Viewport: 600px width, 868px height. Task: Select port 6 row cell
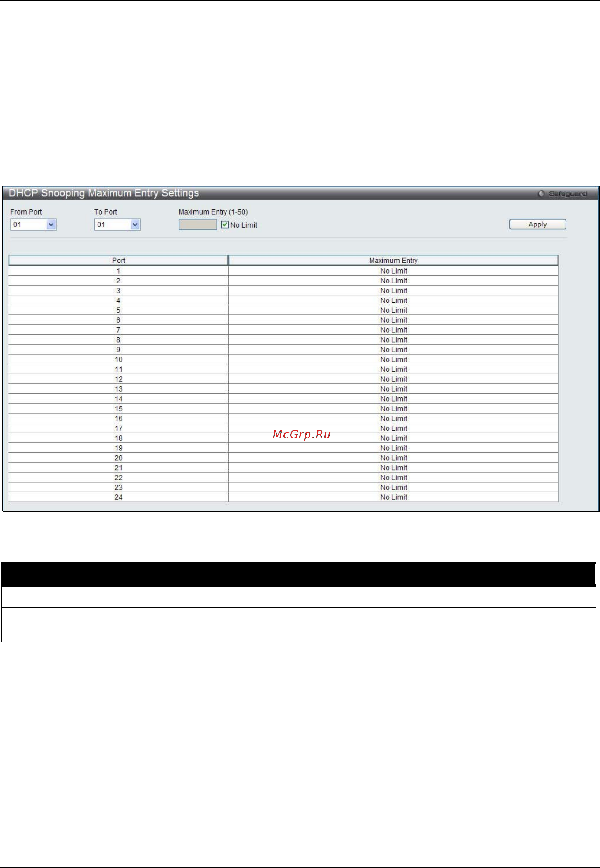click(x=118, y=320)
